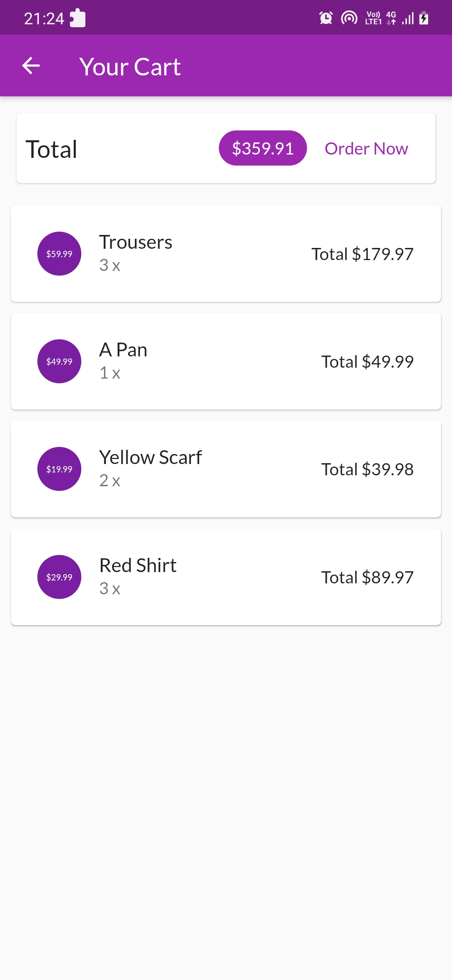The height and width of the screenshot is (980, 452).
Task: Tap the $59.99 Trousers price circle
Action: (59, 254)
